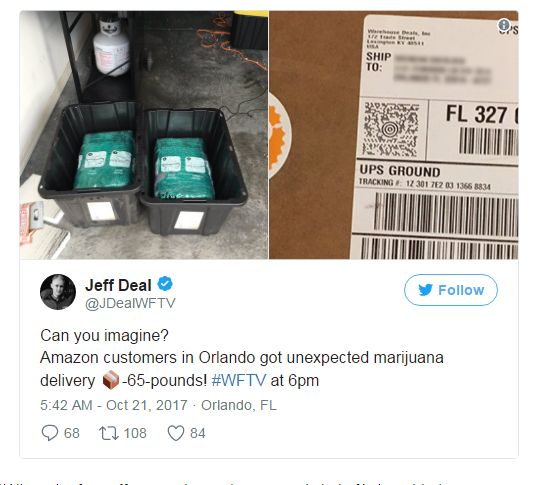539x485 pixels.
Task: Click the blue verified badge
Action: click(x=165, y=284)
